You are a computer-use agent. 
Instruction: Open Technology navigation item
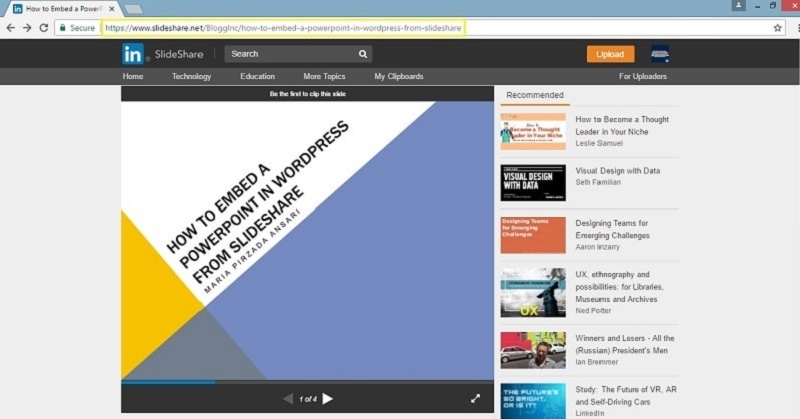point(191,76)
